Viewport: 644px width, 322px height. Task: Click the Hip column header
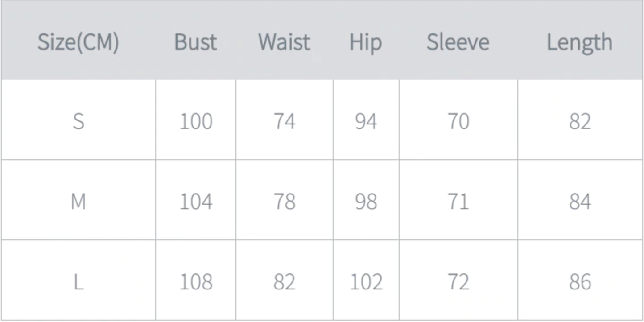[x=366, y=42]
